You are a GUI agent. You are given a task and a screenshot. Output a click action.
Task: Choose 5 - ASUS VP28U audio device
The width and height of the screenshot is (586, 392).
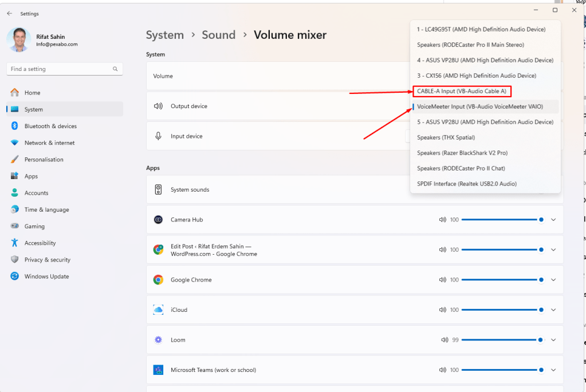[x=485, y=122]
